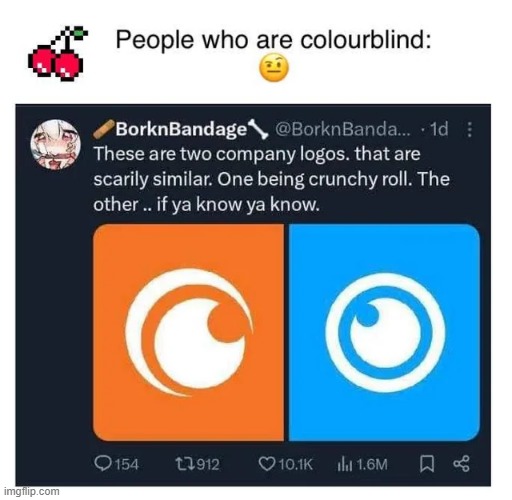Click the 1d timestamp
This screenshot has height=500, width=512.
click(x=439, y=129)
